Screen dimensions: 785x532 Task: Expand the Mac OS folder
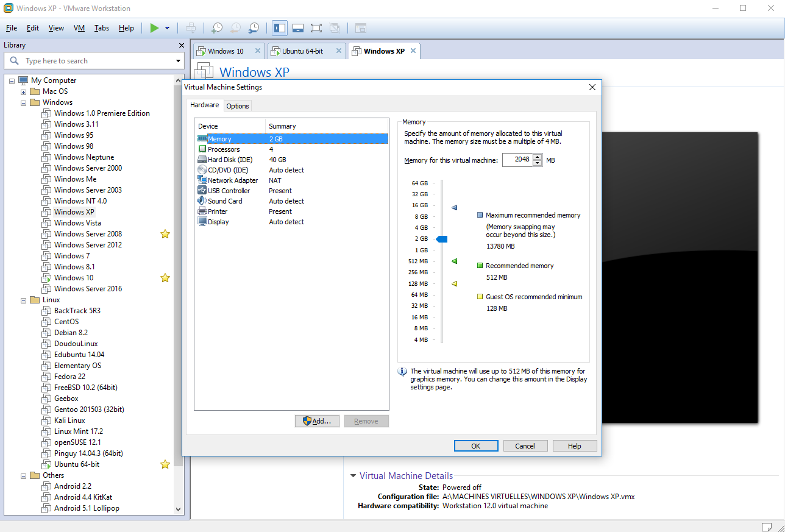point(23,91)
